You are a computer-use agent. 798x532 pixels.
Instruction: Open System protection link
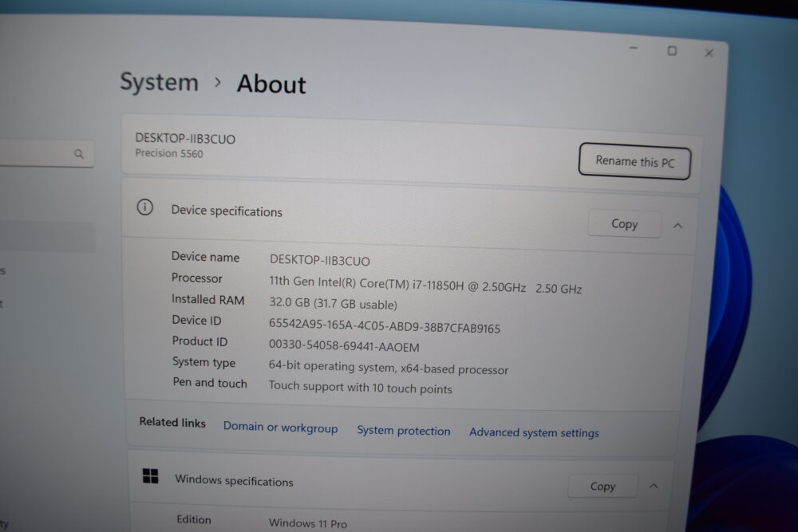pos(404,431)
